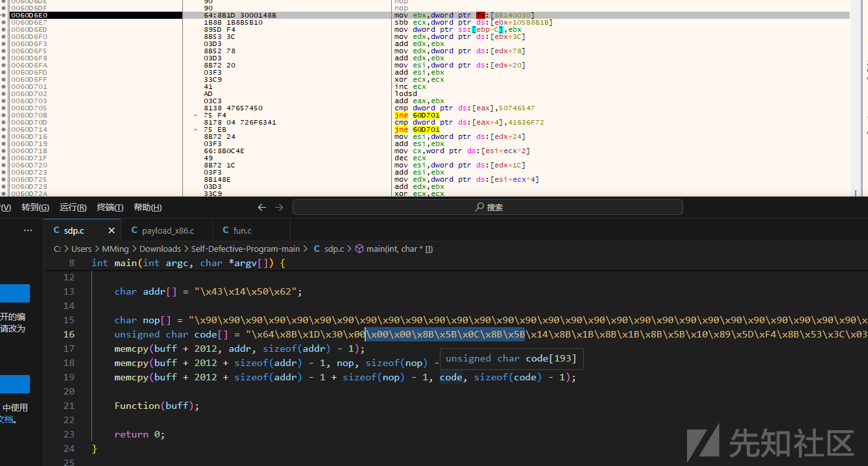Click the instruction mov ebx,dword ptr fs:[8B140030]
868x466 pixels.
coord(464,15)
